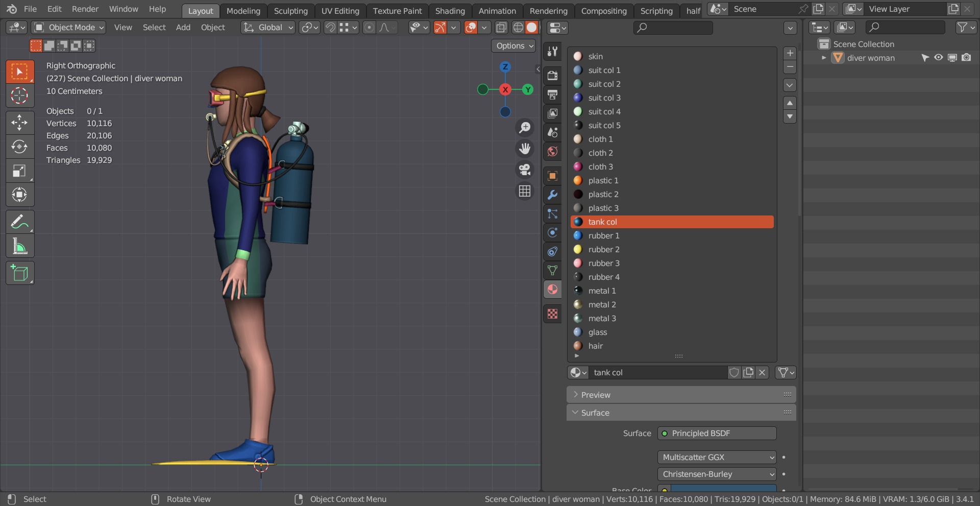Open the Render properties tab
980x506 pixels.
pyautogui.click(x=552, y=76)
